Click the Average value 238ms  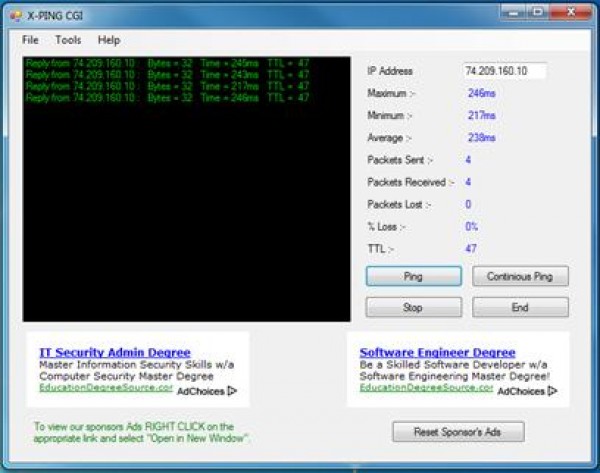(x=482, y=137)
